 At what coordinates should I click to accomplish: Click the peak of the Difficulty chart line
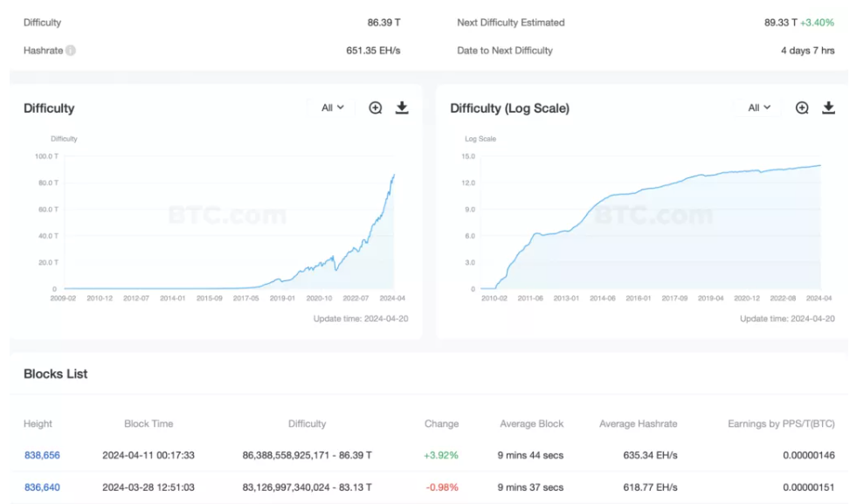click(x=394, y=175)
